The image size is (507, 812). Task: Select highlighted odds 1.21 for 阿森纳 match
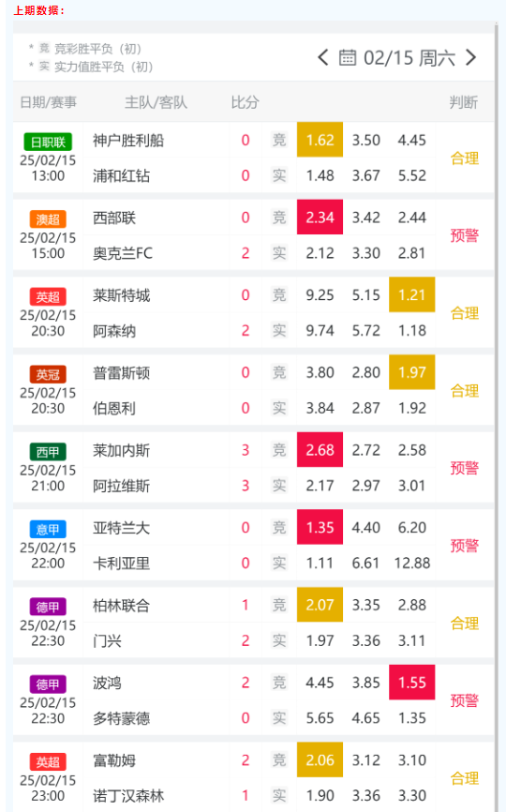pos(411,294)
